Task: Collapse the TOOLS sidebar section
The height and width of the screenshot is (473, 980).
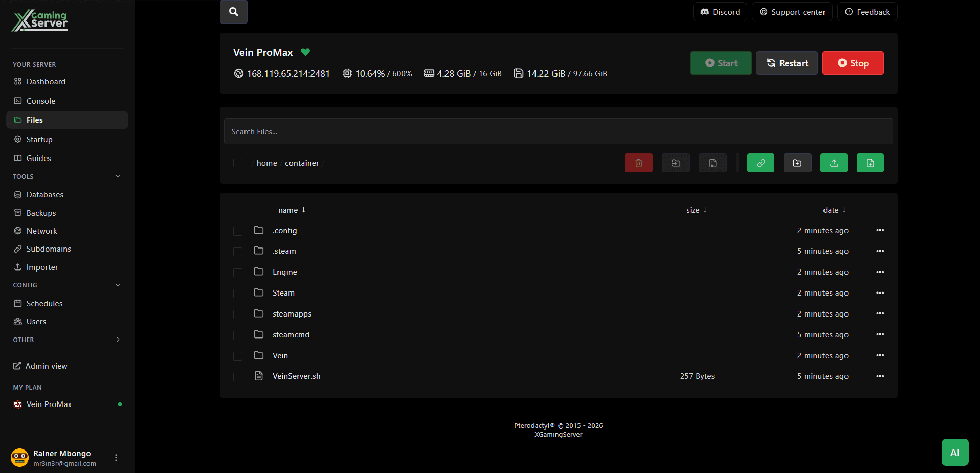Action: [x=118, y=176]
